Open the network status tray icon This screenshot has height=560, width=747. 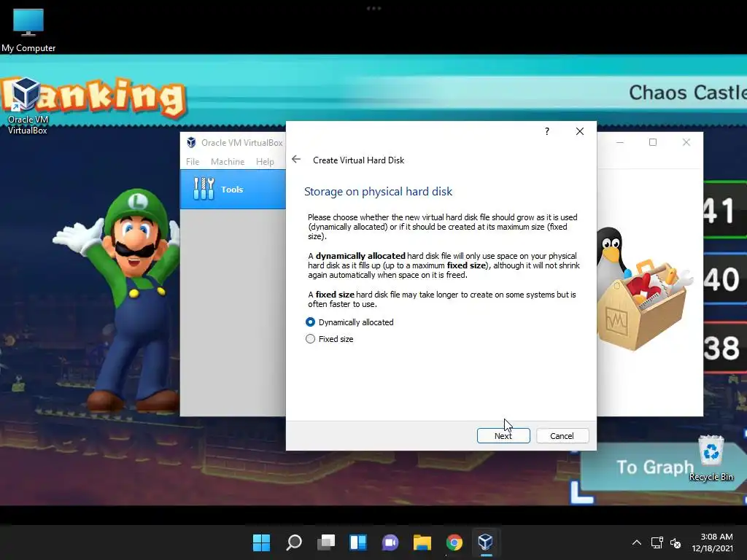pyautogui.click(x=657, y=542)
